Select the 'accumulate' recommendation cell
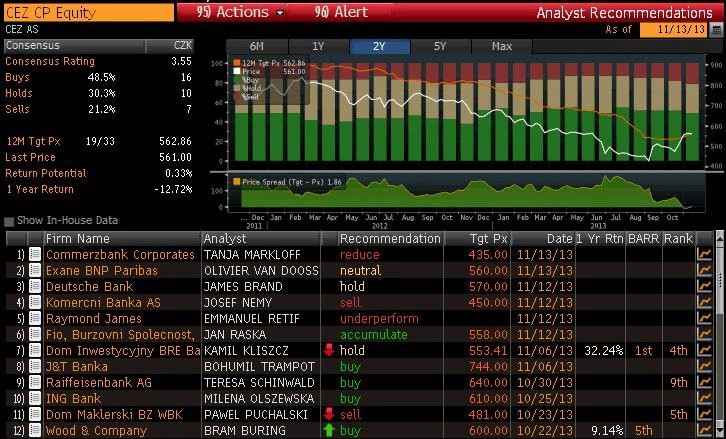The height and width of the screenshot is (439, 726). [x=374, y=335]
